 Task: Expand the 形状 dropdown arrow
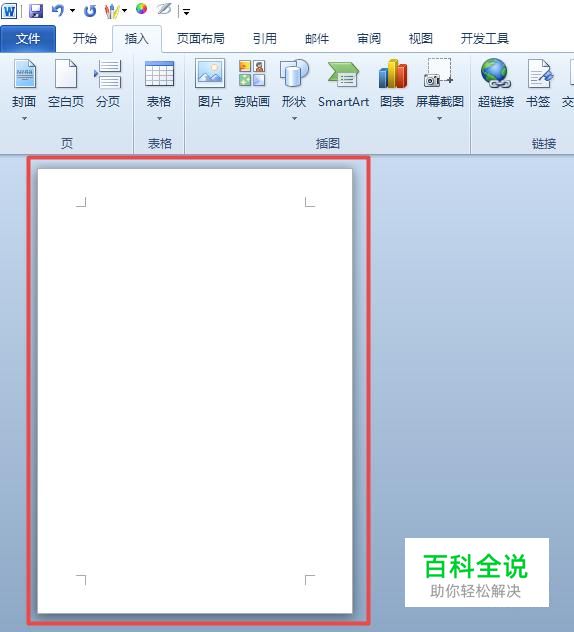click(x=294, y=118)
